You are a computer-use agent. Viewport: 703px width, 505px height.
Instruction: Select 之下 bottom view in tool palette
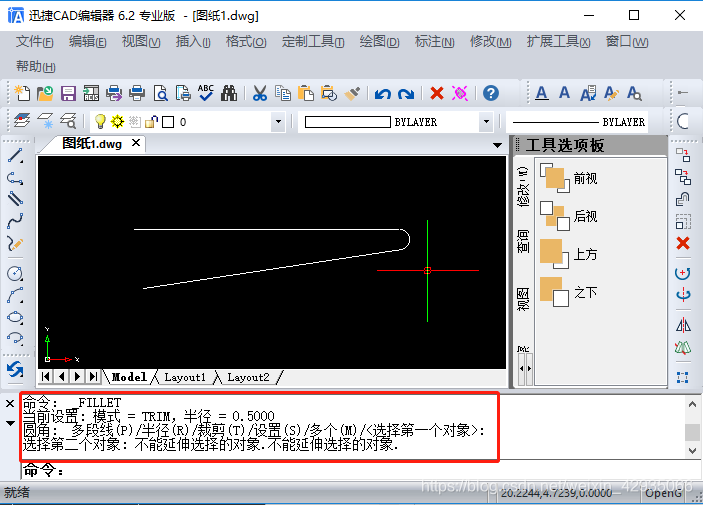tap(568, 292)
